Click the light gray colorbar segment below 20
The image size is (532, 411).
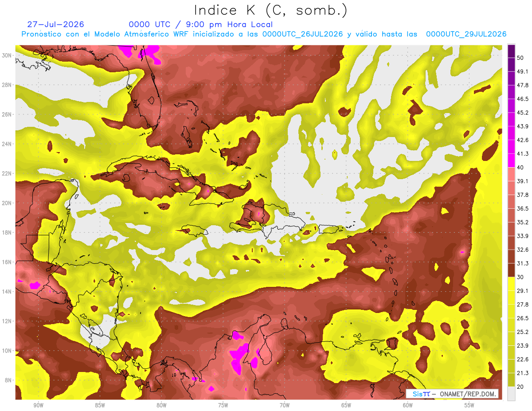click(x=511, y=394)
